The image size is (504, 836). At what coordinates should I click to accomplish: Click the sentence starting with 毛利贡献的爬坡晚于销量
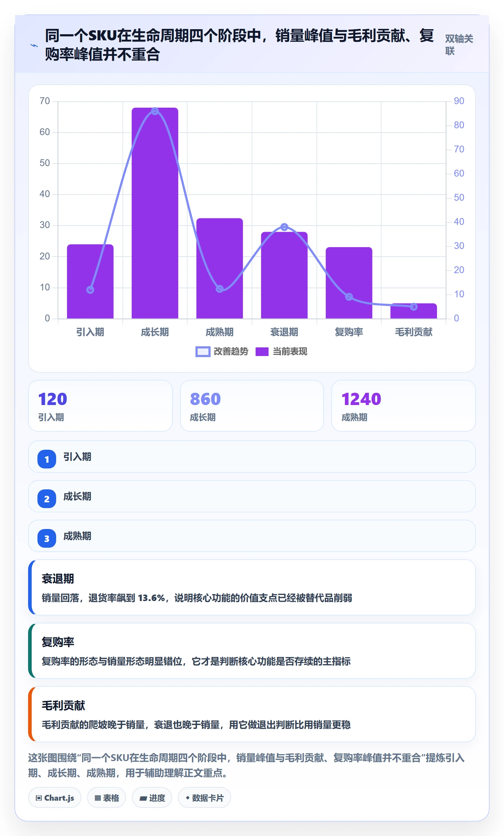point(196,725)
